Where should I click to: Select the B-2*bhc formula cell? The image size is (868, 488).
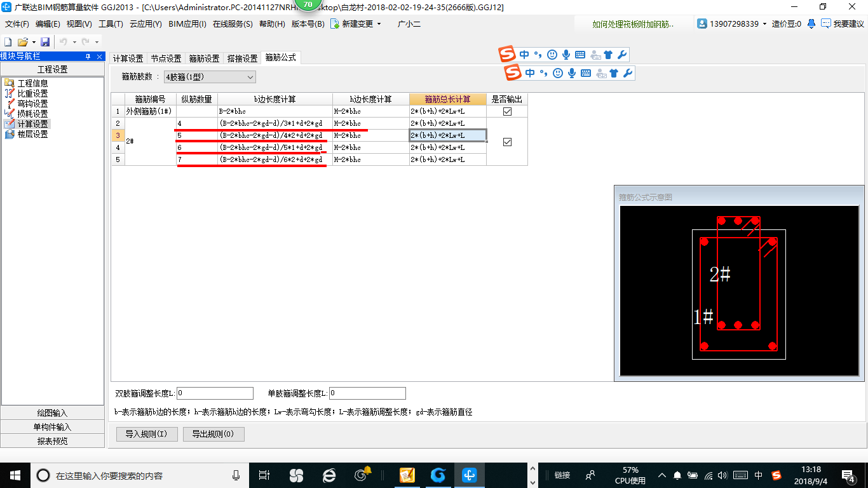point(275,111)
